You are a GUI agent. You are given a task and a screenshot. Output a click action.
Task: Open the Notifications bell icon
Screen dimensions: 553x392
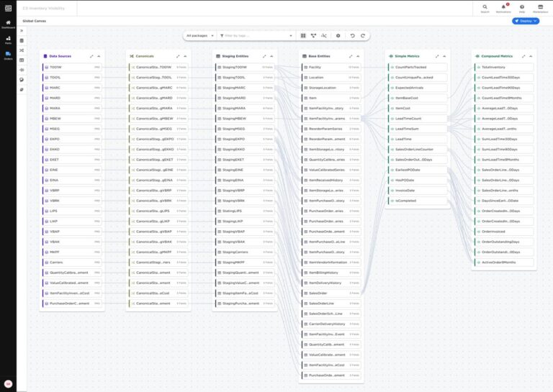[503, 8]
